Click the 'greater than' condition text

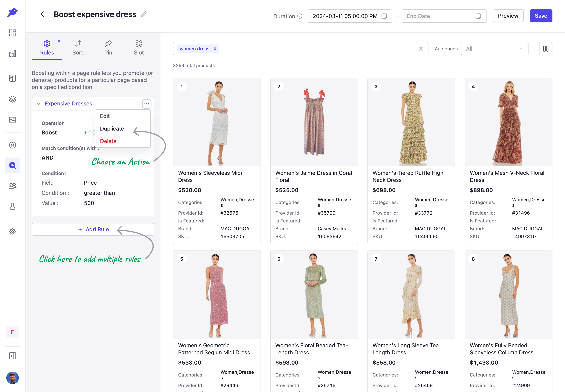99,193
